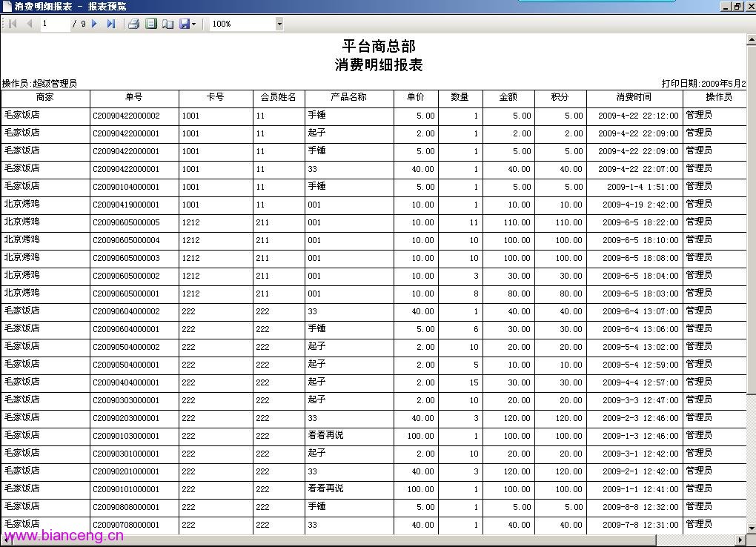The height and width of the screenshot is (547, 756).
Task: Click the timestamp 2009-5-4 13:02:00
Action: click(640, 347)
